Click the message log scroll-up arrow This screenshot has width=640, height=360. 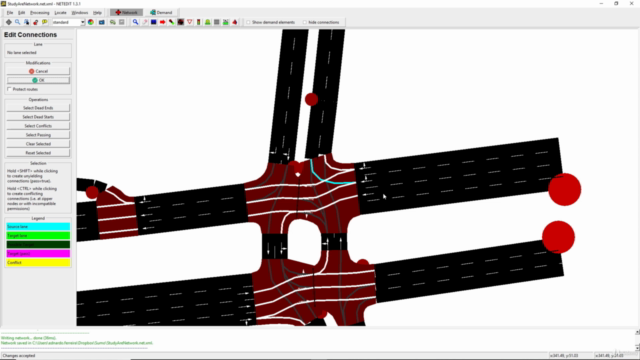637,332
